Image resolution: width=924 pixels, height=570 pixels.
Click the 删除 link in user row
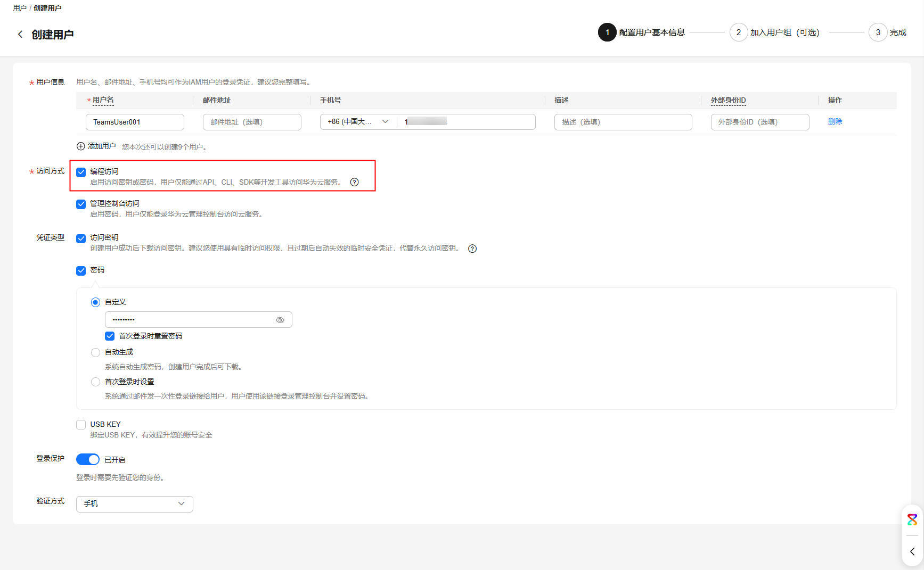point(835,121)
